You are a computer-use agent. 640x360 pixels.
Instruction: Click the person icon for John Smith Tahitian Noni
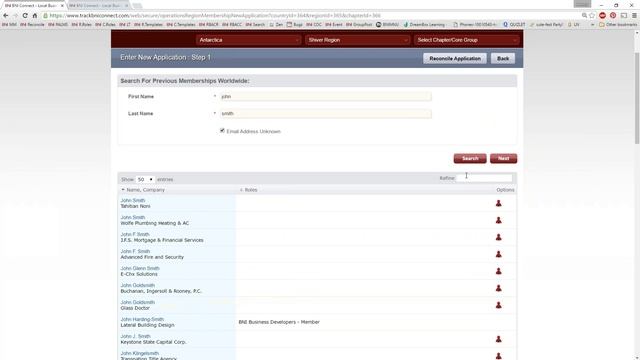[498, 203]
